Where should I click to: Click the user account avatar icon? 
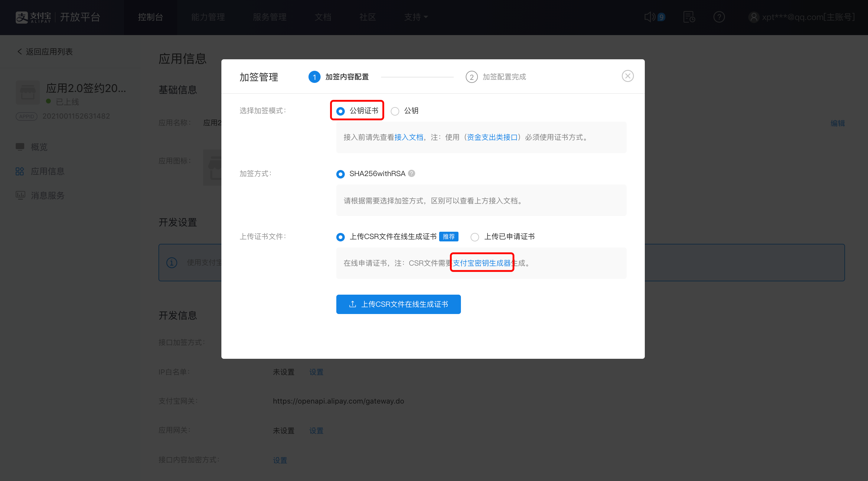pyautogui.click(x=753, y=17)
